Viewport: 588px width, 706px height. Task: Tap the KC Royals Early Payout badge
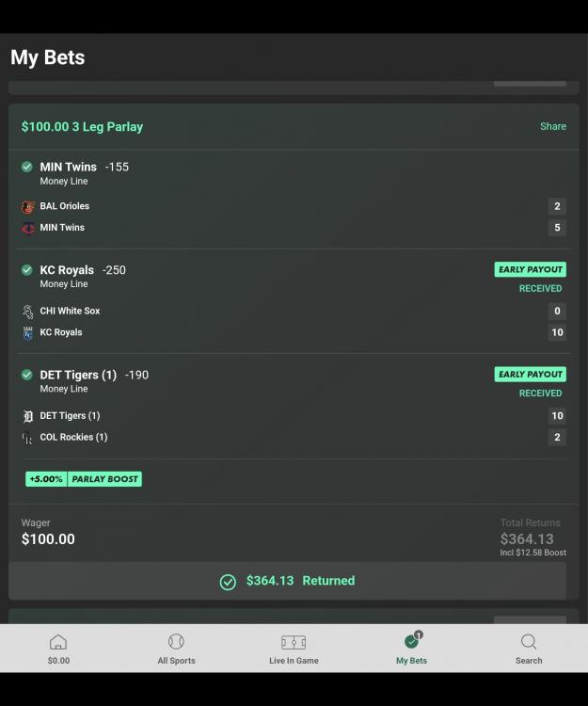coord(530,269)
